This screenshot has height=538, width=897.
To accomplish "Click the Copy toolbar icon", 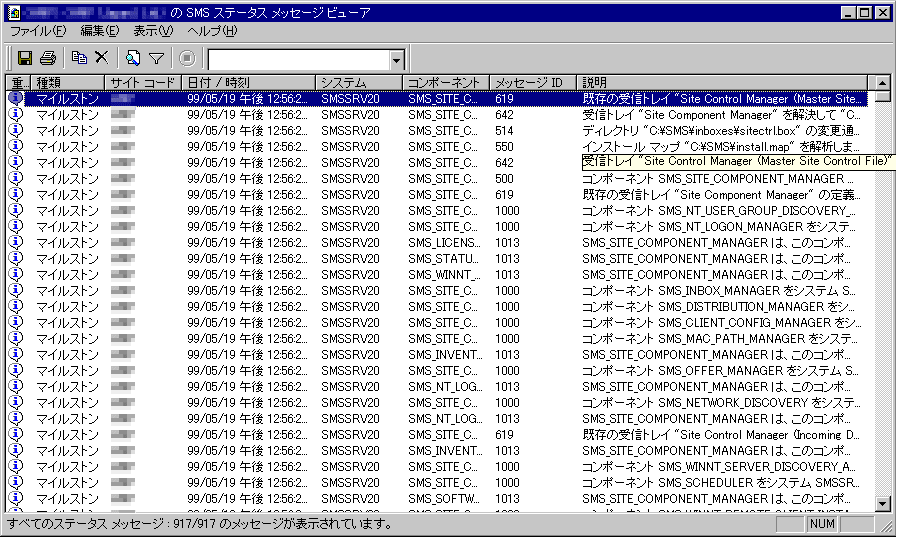I will click(79, 58).
